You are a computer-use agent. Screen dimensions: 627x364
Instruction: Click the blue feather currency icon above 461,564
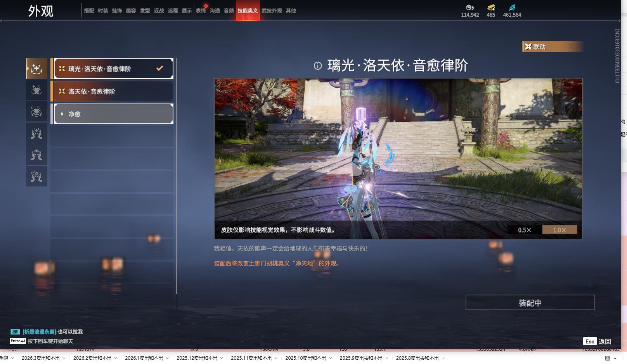point(512,7)
